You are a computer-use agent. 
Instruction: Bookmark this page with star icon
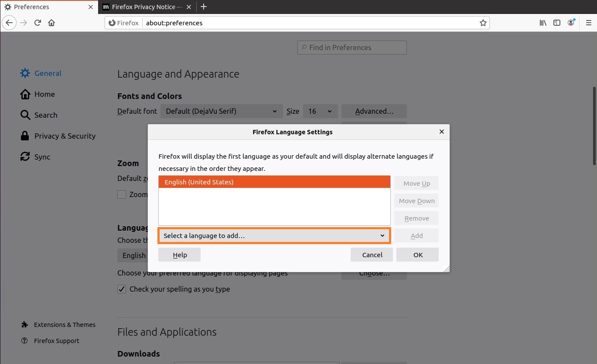click(483, 23)
